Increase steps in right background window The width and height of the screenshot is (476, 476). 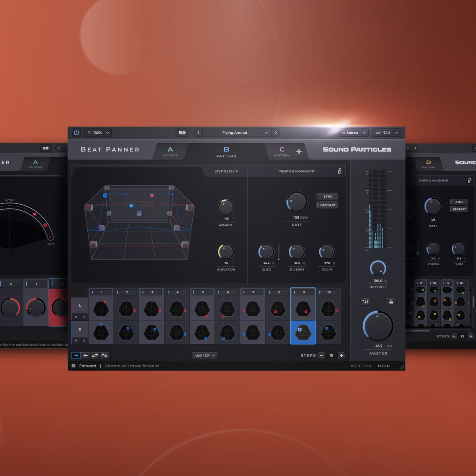click(x=471, y=336)
